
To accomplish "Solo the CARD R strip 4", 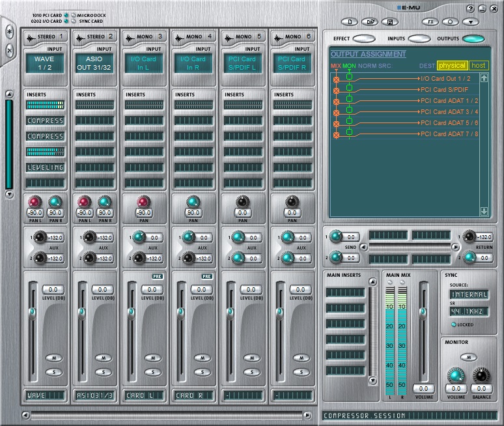I will 202,373.
